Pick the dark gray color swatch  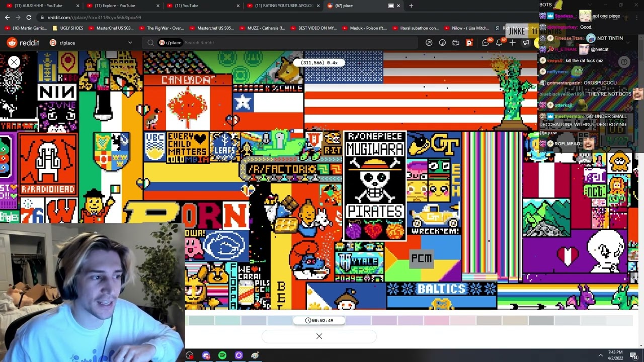[x=541, y=320]
